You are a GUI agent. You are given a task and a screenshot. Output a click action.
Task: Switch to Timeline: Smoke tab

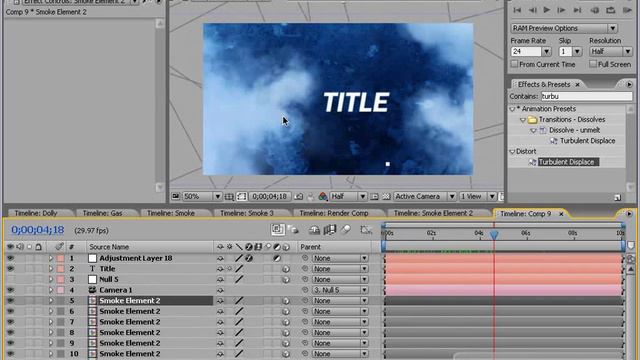point(171,213)
